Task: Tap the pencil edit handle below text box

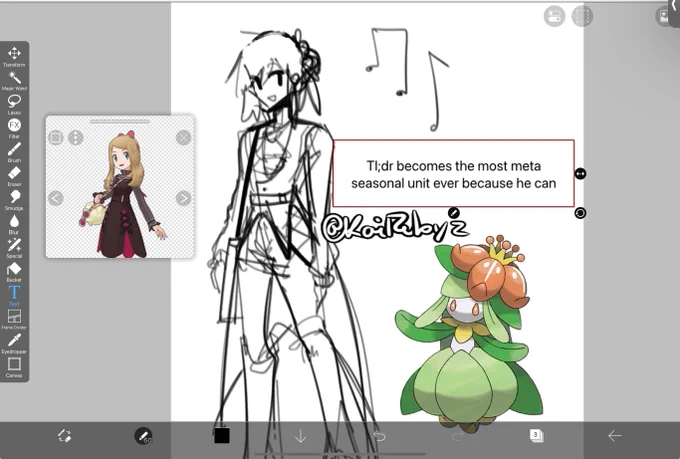Action: pyautogui.click(x=453, y=213)
